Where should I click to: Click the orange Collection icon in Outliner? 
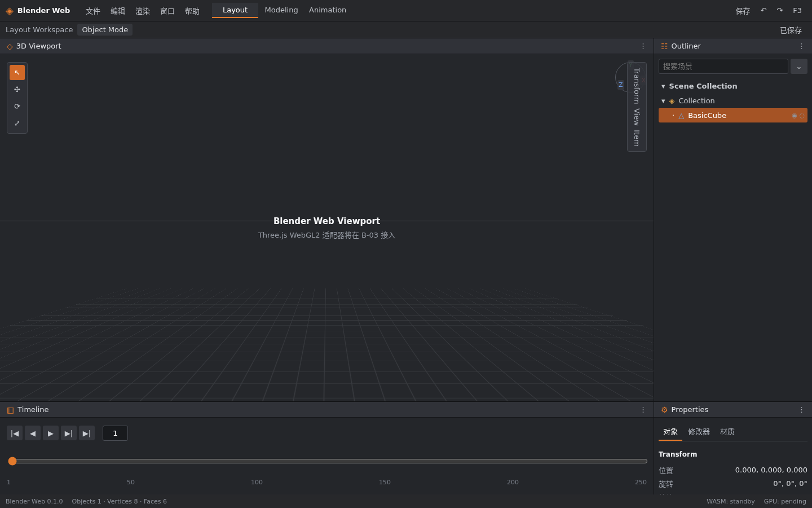pyautogui.click(x=672, y=101)
